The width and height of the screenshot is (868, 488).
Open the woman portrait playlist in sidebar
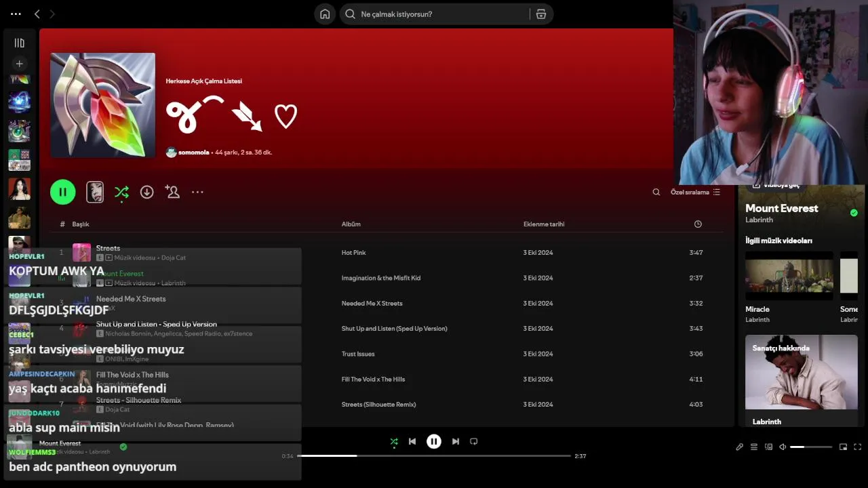[19, 188]
